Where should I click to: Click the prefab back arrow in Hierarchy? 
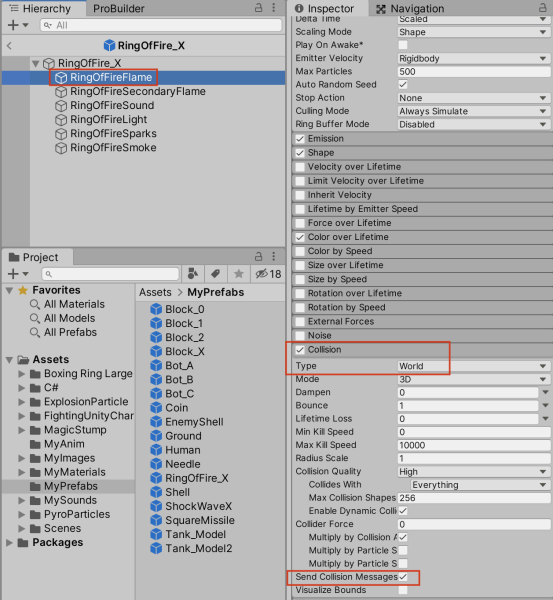pyautogui.click(x=10, y=46)
